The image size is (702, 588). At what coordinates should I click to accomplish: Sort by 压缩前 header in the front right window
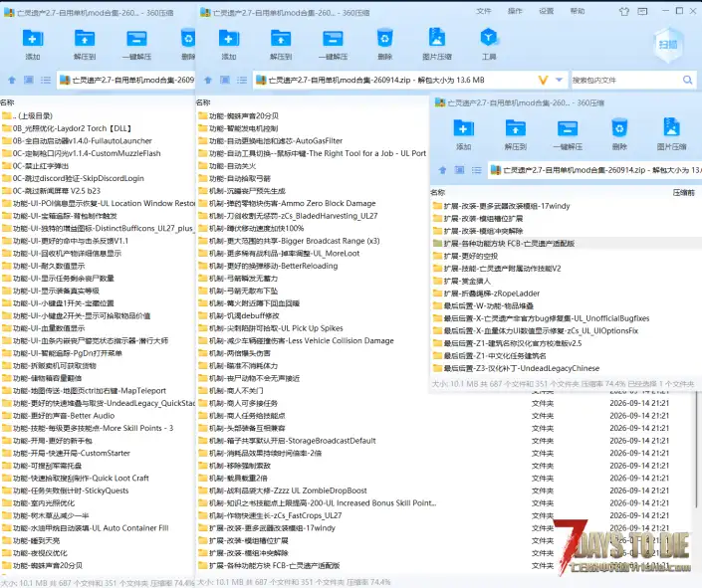point(684,192)
